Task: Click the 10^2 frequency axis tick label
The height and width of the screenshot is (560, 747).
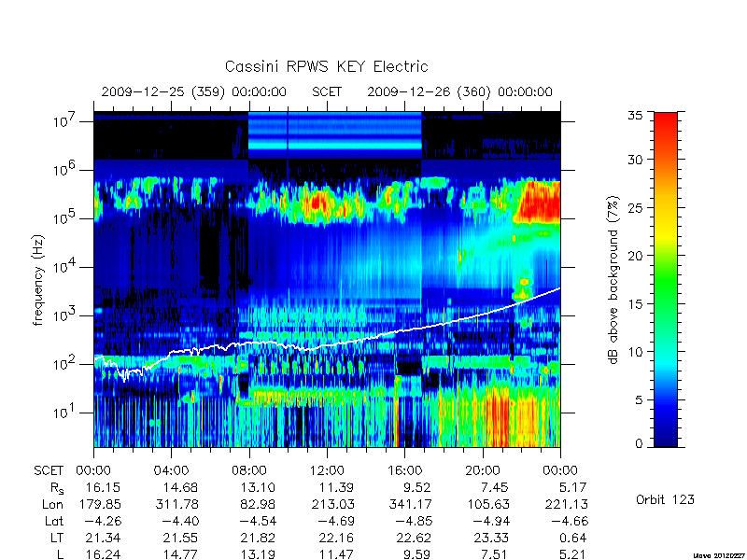Action: tap(64, 363)
